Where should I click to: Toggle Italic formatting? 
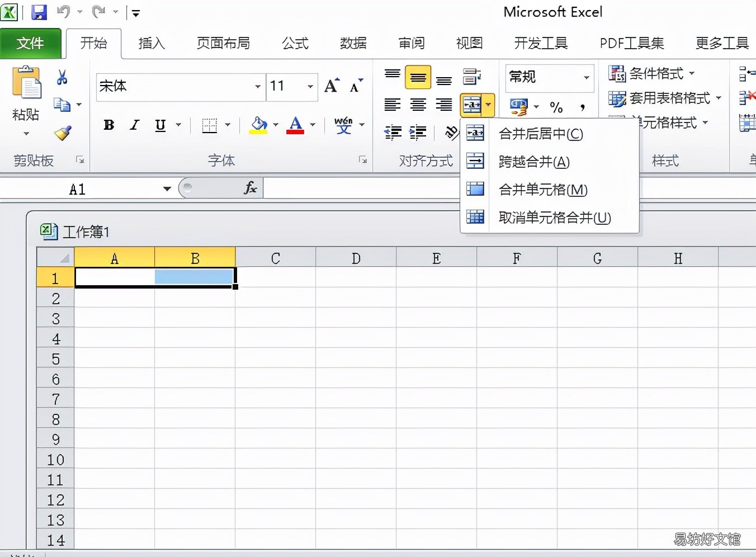point(134,125)
